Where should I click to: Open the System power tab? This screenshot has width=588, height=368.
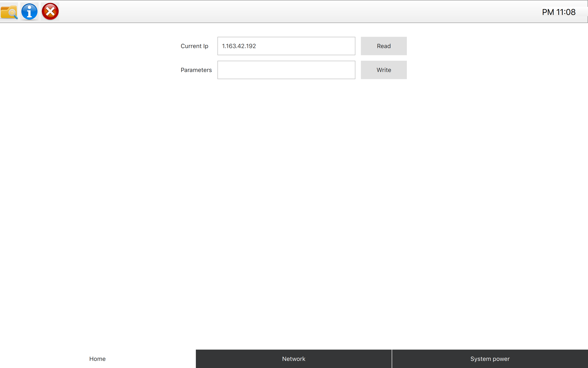coord(490,359)
